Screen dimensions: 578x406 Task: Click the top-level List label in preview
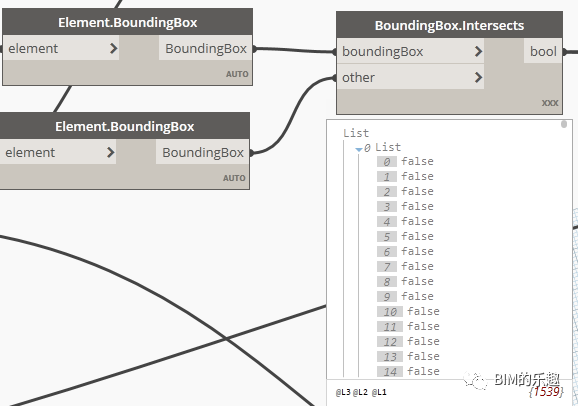pyautogui.click(x=356, y=133)
